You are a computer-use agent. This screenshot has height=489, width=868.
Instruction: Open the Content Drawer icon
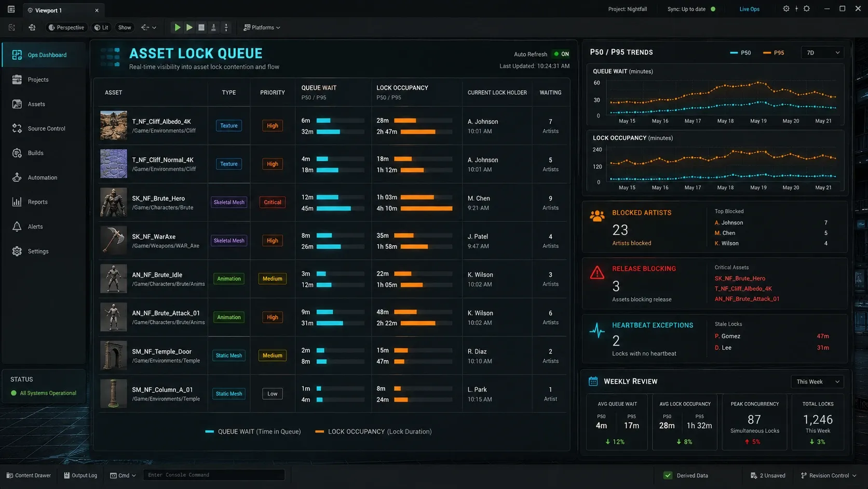pos(10,475)
